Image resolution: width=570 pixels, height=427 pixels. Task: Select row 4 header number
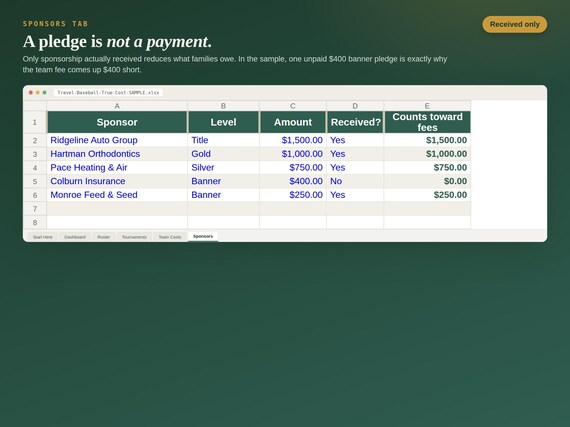coord(35,168)
